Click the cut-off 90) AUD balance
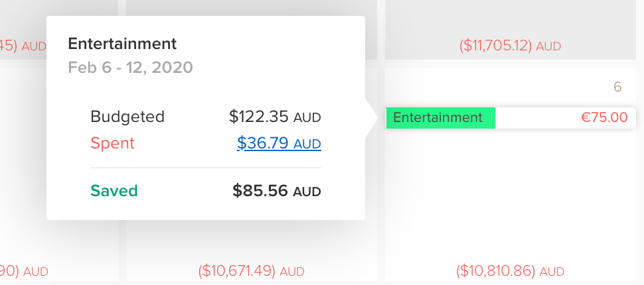The width and height of the screenshot is (644, 285). pyautogui.click(x=24, y=271)
